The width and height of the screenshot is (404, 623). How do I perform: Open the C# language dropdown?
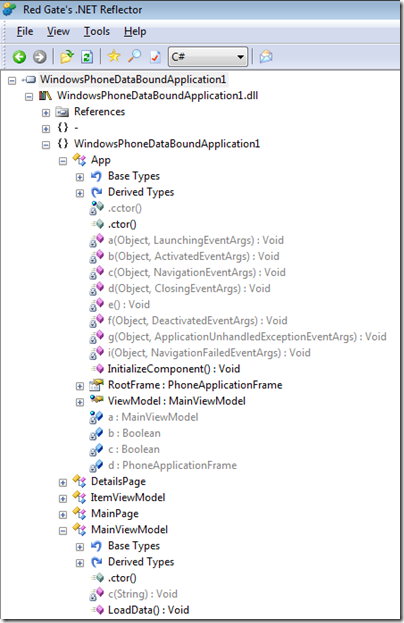click(x=208, y=57)
